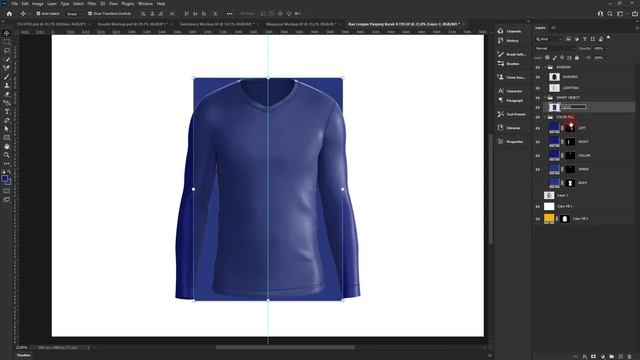
Task: Open the layer filter Kind dropdown
Action: 549,39
